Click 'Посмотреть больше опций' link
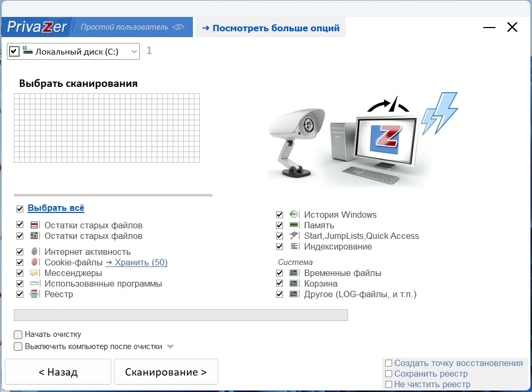This screenshot has height=392, width=532. point(271,28)
